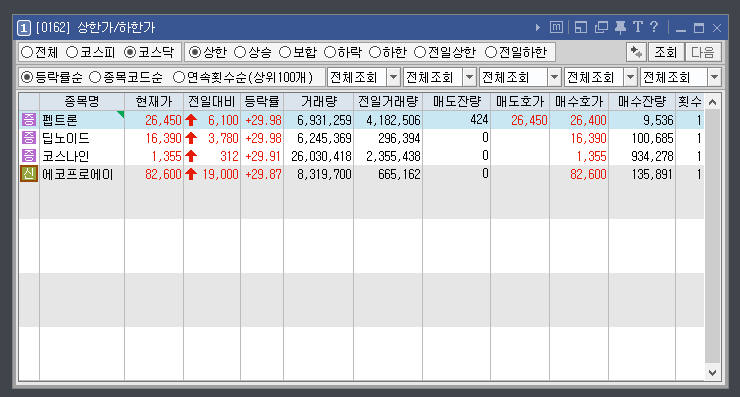This screenshot has height=397, width=740.
Task: Click the 전일거래량 value 4,182,506
Action: pos(393,120)
